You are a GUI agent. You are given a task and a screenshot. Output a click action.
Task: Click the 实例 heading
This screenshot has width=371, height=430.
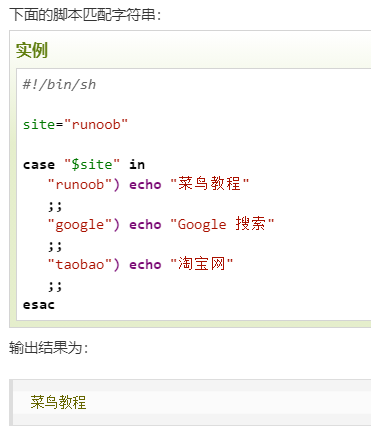coord(32,50)
